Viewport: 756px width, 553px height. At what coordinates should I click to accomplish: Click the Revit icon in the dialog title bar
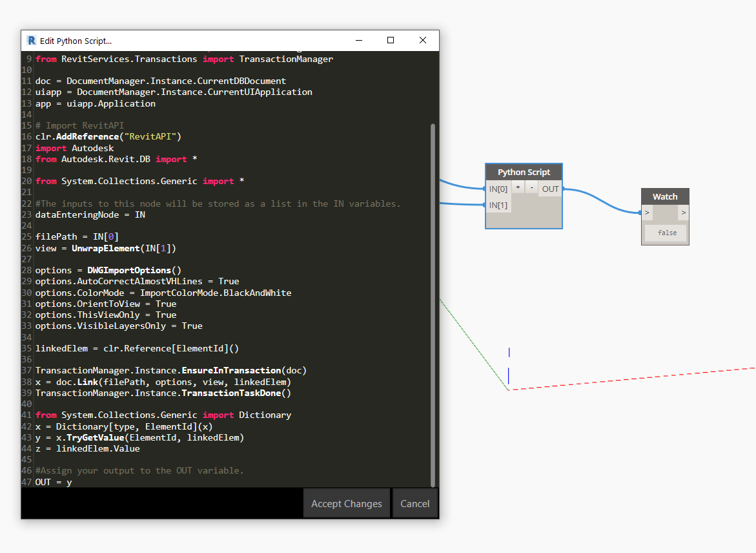[31, 41]
